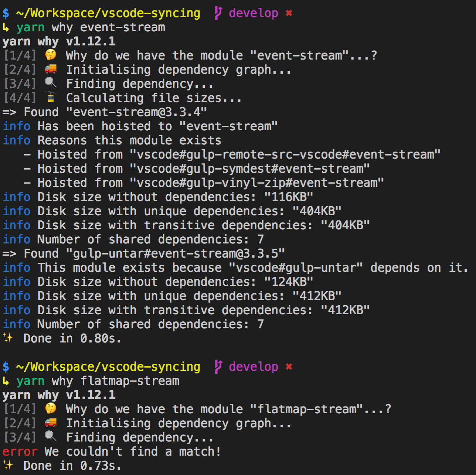The image size is (476, 475).
Task: Click Found gulp-untar#event-stream@3.3.5 line
Action: (143, 253)
